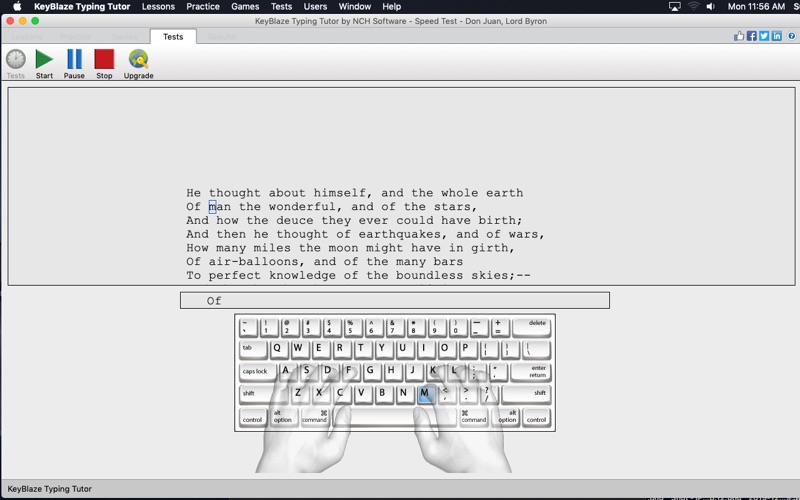This screenshot has height=500, width=800.
Task: Open the Window menu
Action: [x=355, y=7]
